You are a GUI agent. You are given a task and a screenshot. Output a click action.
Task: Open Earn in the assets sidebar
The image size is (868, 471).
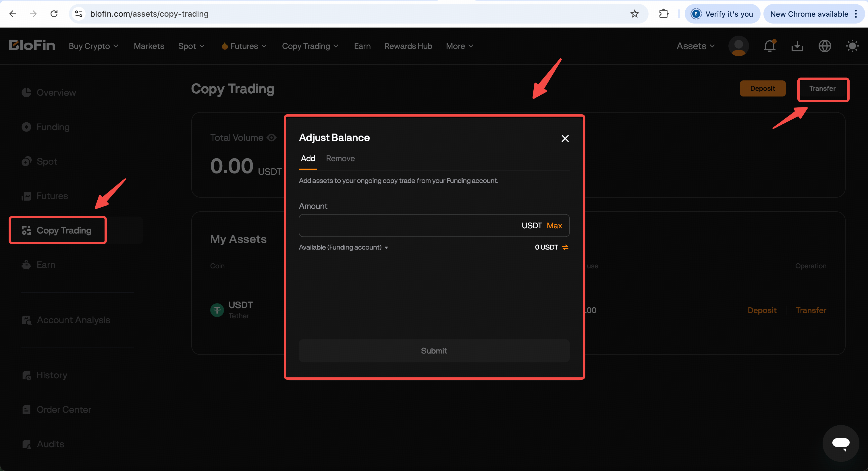38,265
